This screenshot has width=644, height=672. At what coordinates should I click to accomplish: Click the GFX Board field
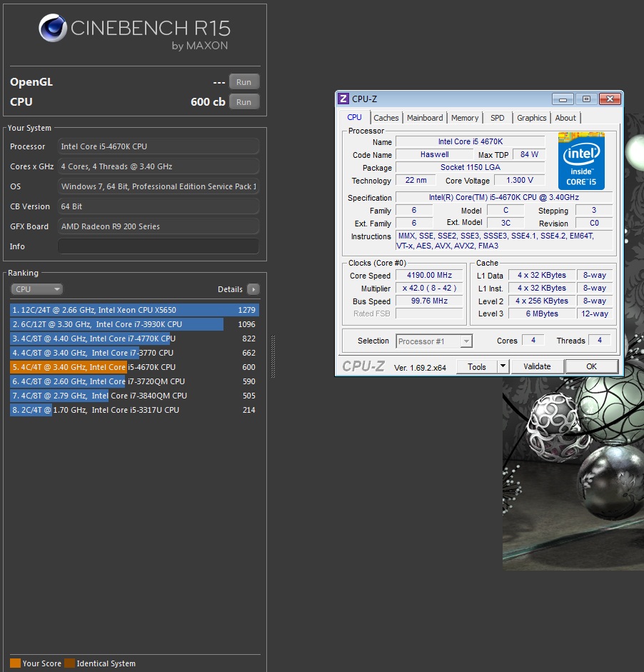click(x=158, y=226)
